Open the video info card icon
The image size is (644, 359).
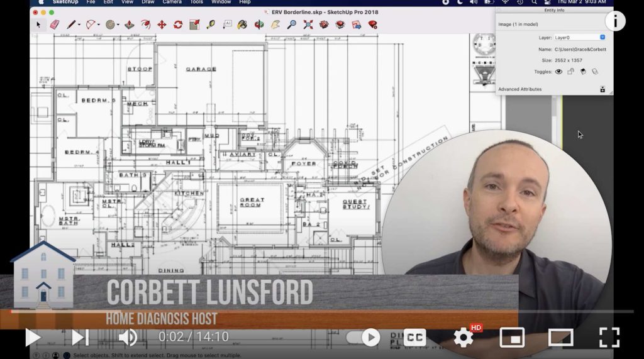tap(615, 21)
